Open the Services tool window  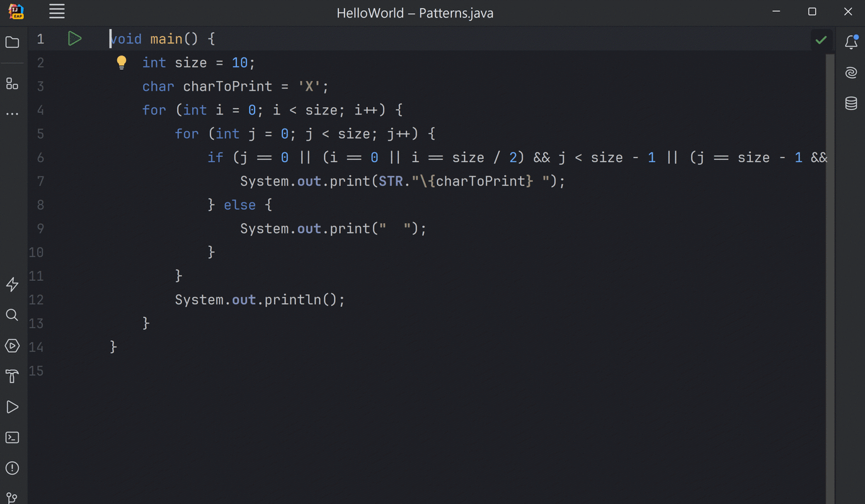(x=12, y=346)
